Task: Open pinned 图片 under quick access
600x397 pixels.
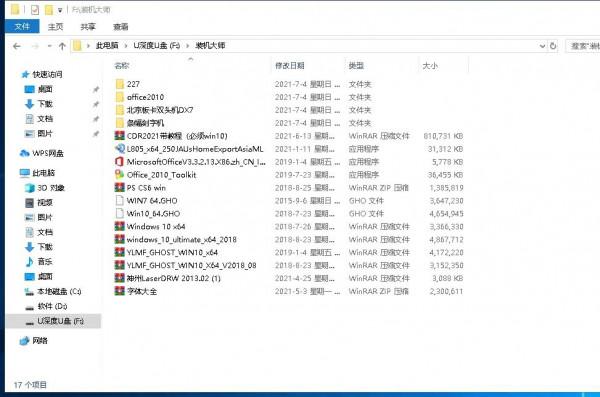Action: click(x=45, y=134)
